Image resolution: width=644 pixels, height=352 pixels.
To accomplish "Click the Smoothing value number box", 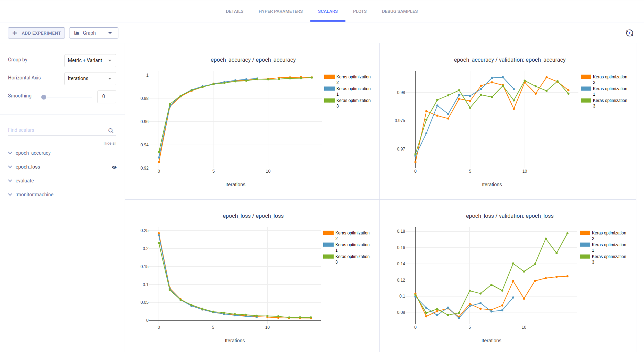I will (107, 96).
